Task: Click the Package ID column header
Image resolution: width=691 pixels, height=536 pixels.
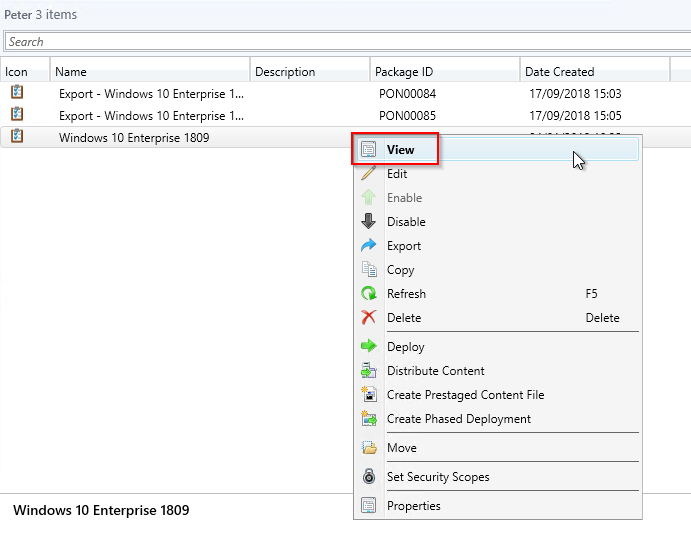Action: tap(444, 72)
